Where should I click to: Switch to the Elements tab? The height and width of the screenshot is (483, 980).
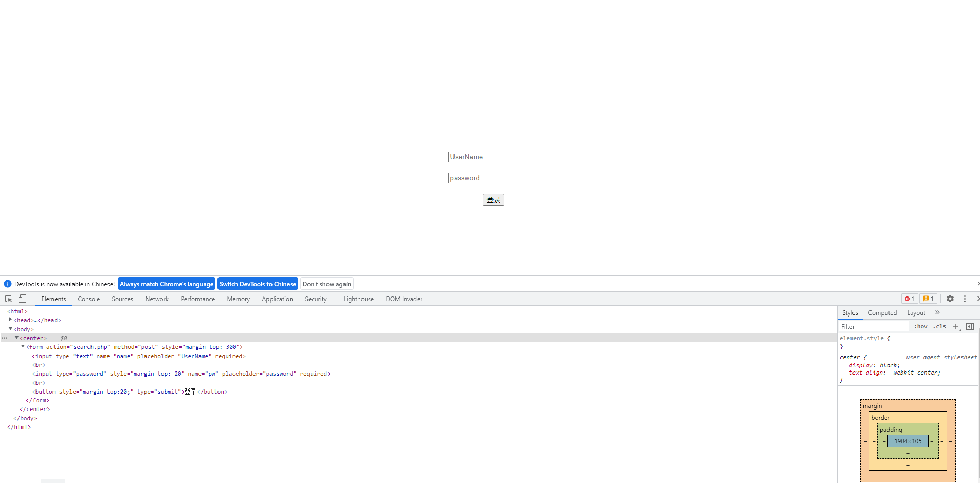coord(53,299)
